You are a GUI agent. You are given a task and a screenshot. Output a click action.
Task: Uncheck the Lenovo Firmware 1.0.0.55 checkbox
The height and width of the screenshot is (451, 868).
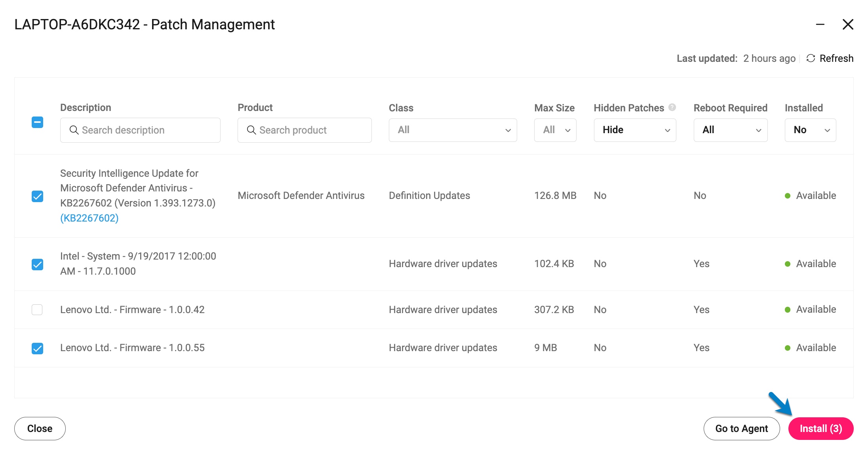coord(37,348)
